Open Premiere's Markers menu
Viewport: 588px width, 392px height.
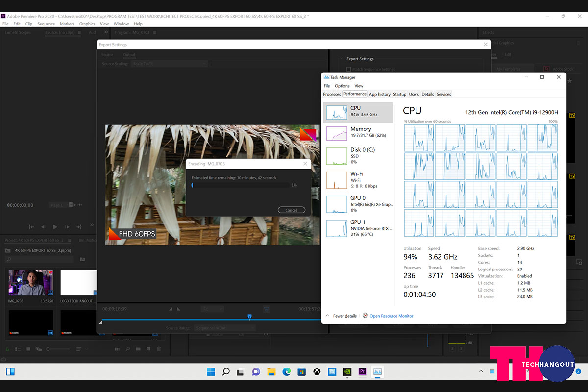pyautogui.click(x=67, y=24)
